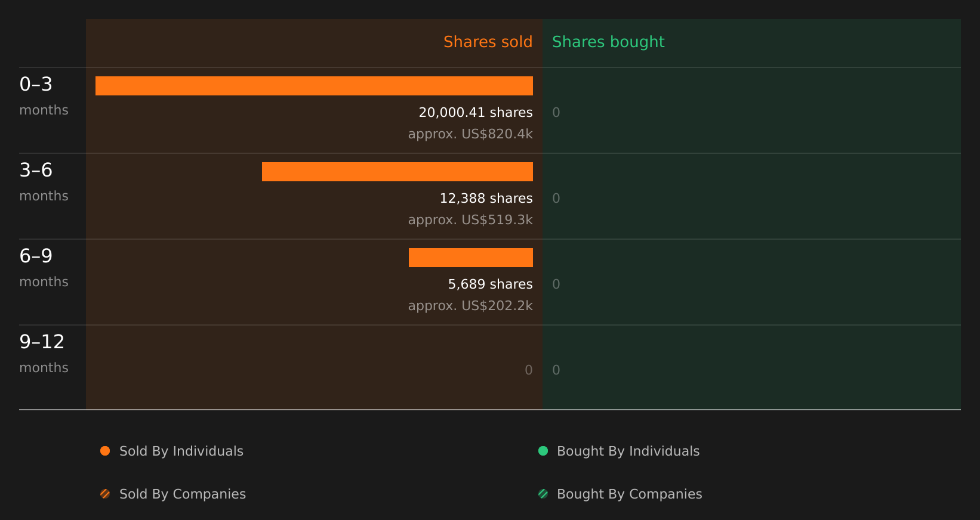Toggle the Bought By Individuals legend label
This screenshot has width=980, height=520.
click(628, 451)
